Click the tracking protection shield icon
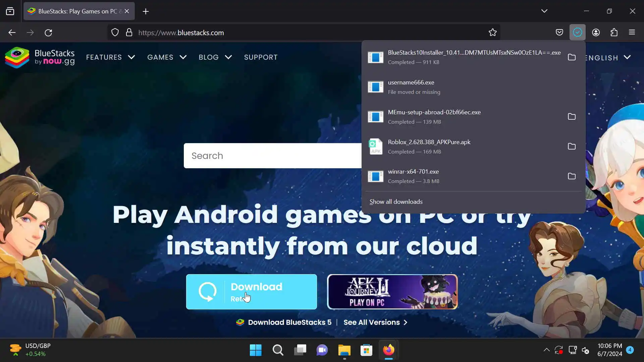Screen dimensions: 644x362 click(x=115, y=33)
